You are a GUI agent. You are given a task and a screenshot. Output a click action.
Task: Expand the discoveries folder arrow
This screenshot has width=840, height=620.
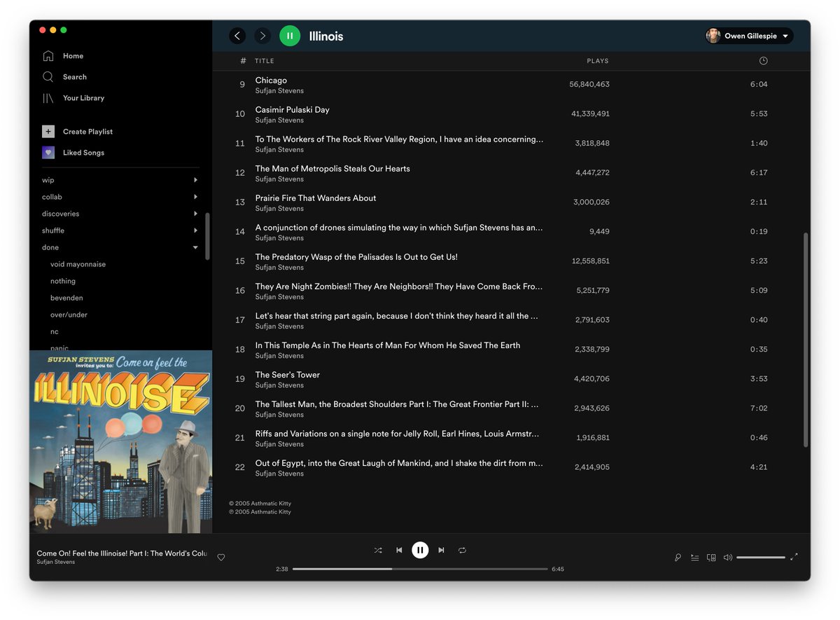pyautogui.click(x=195, y=214)
